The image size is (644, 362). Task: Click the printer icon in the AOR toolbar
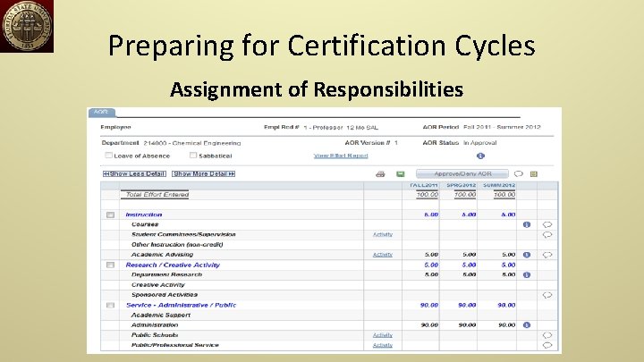[x=380, y=174]
